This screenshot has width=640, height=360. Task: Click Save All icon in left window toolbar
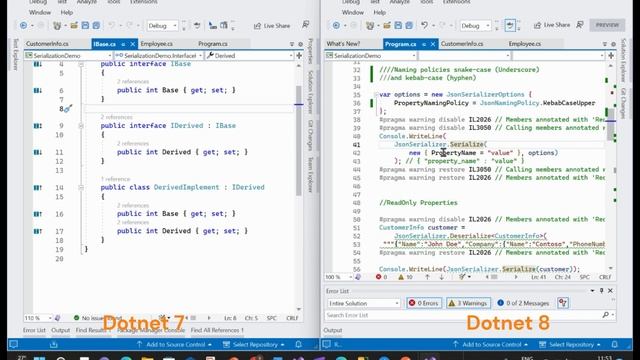click(96, 25)
